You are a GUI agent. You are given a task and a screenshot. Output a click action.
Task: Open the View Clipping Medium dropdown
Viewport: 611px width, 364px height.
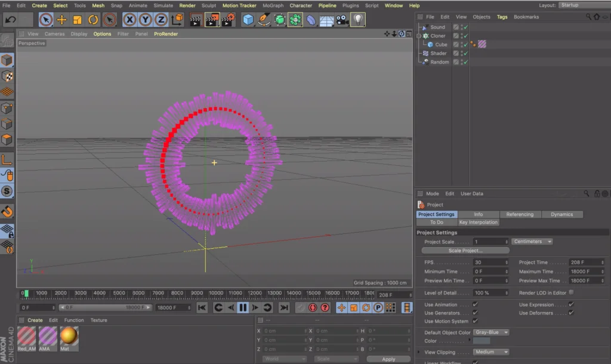click(x=491, y=352)
